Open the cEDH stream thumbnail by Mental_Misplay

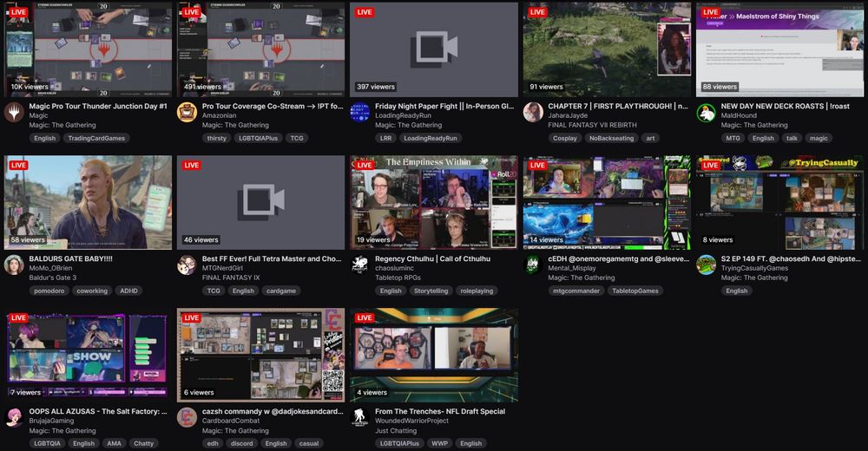click(608, 203)
